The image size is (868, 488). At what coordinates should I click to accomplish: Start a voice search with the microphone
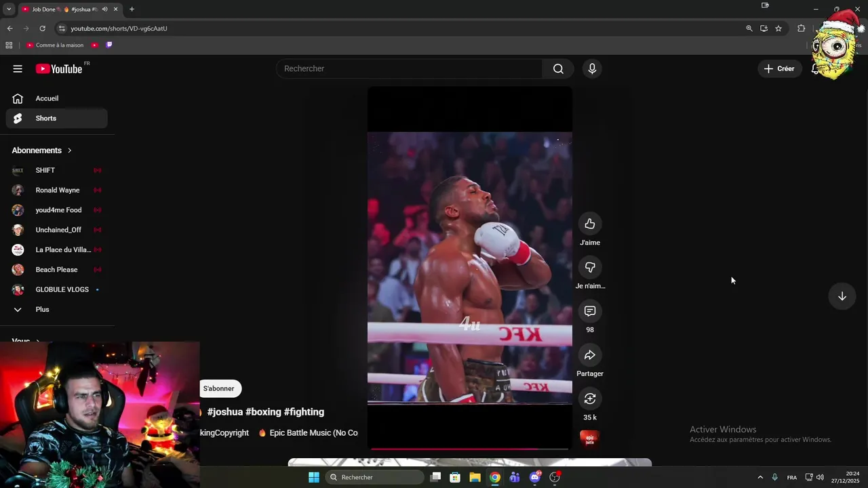tap(592, 68)
